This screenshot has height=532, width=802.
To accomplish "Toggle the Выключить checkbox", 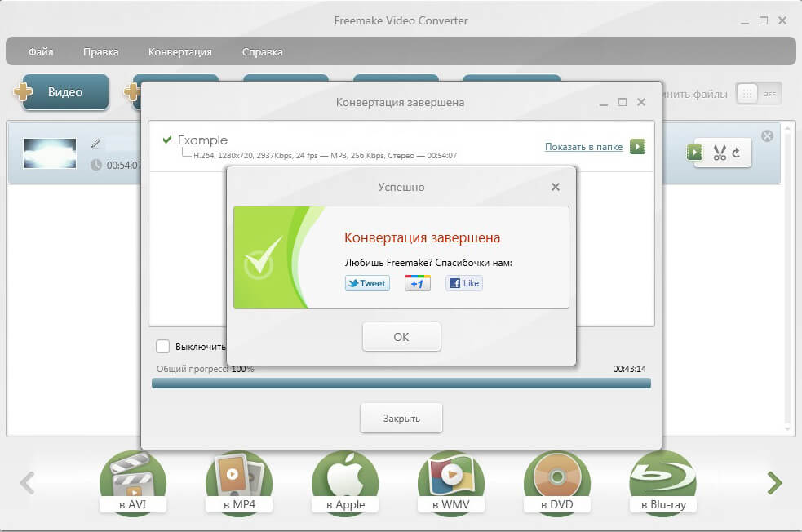I will click(162, 346).
